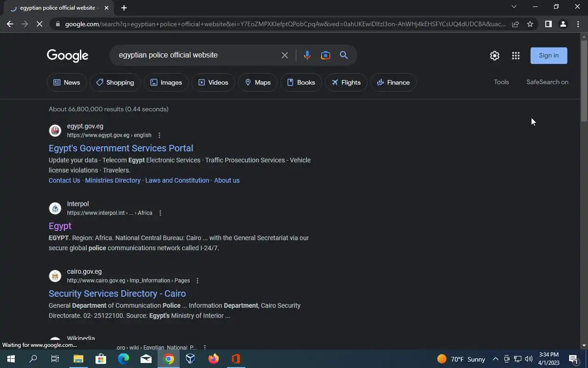Open options for egypt.gov.eg result
This screenshot has width=588, height=368.
(159, 135)
